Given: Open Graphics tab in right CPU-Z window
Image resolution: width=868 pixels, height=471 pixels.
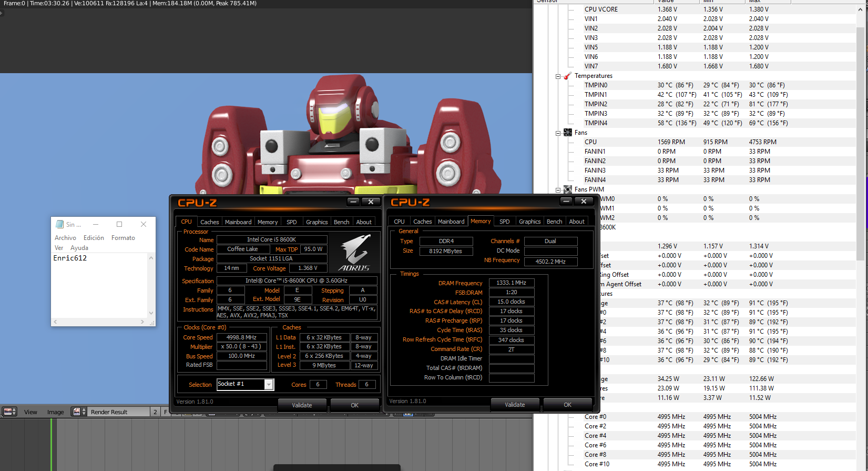Looking at the screenshot, I should click(530, 222).
